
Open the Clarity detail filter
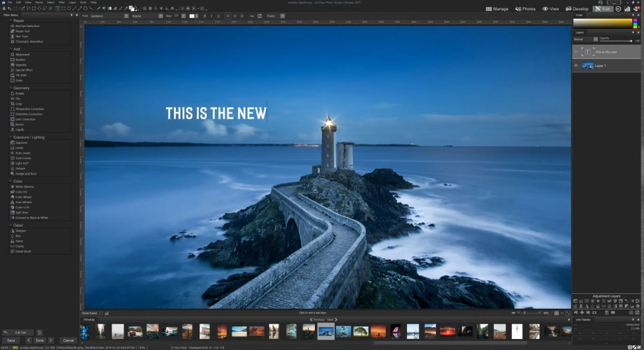[x=17, y=246]
